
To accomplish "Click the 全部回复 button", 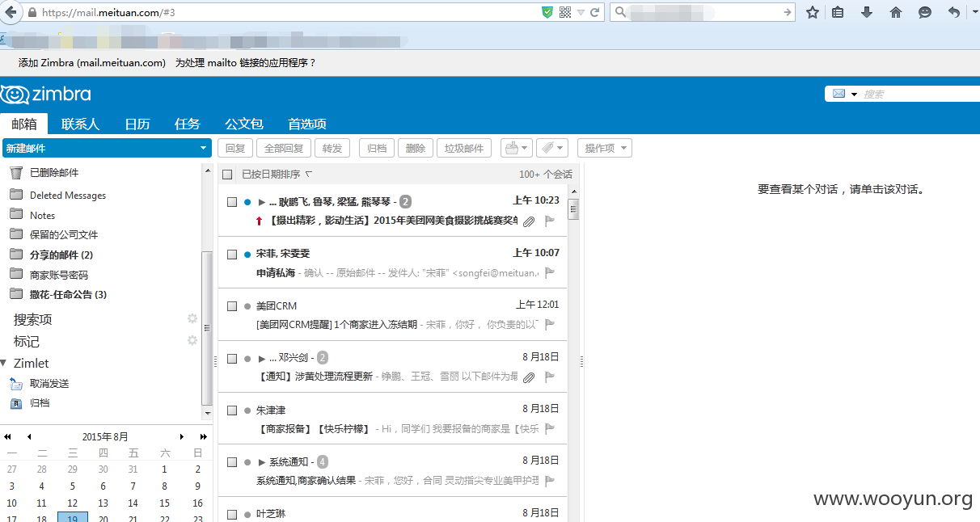I will coord(284,148).
